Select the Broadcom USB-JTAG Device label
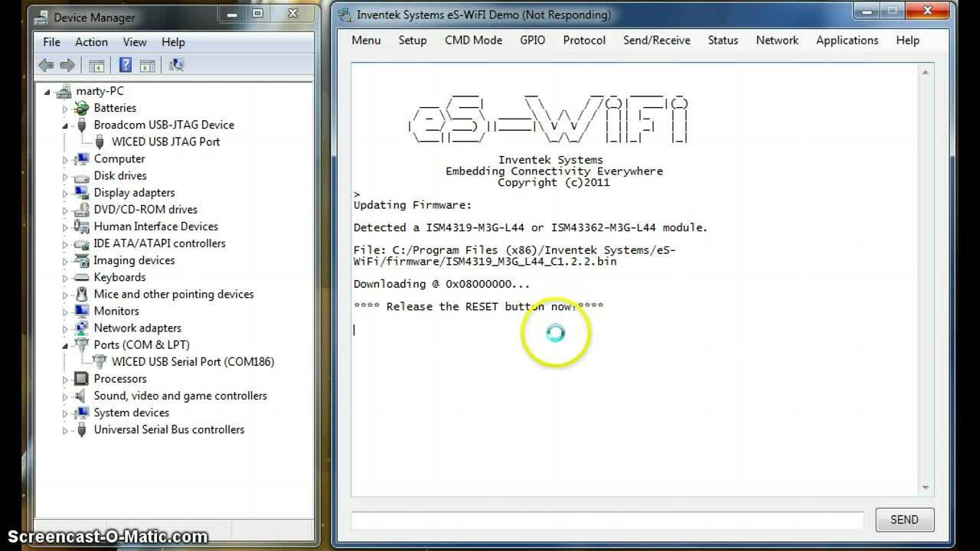 (x=164, y=125)
